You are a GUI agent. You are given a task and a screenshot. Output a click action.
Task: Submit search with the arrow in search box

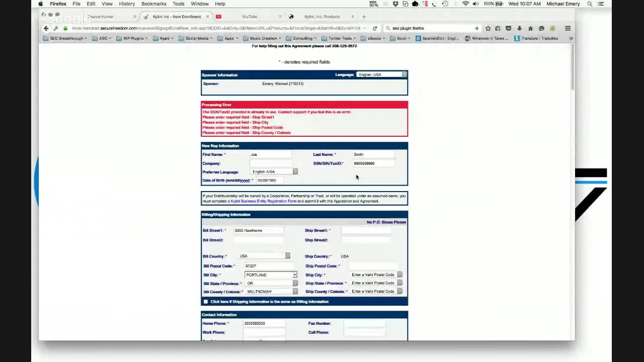pos(476,28)
